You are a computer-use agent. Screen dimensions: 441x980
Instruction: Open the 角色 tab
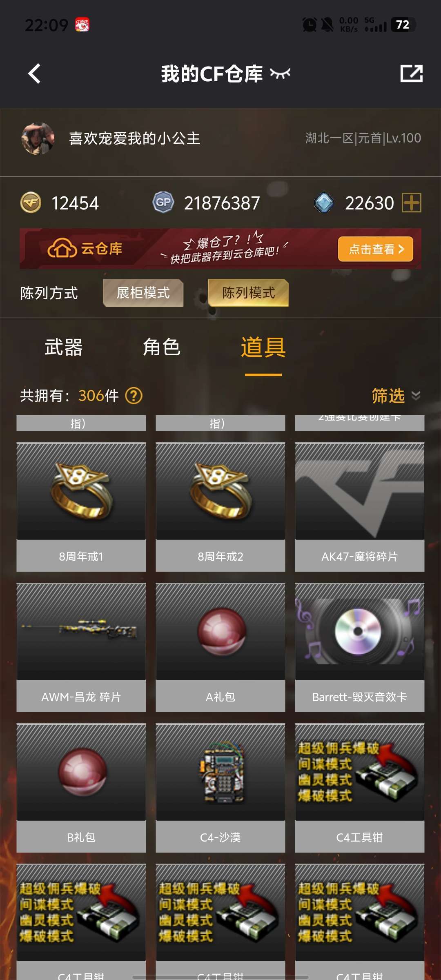click(x=162, y=347)
